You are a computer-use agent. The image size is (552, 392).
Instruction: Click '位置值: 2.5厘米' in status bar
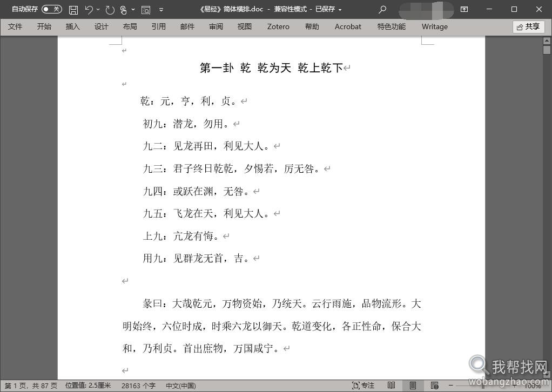click(88, 386)
